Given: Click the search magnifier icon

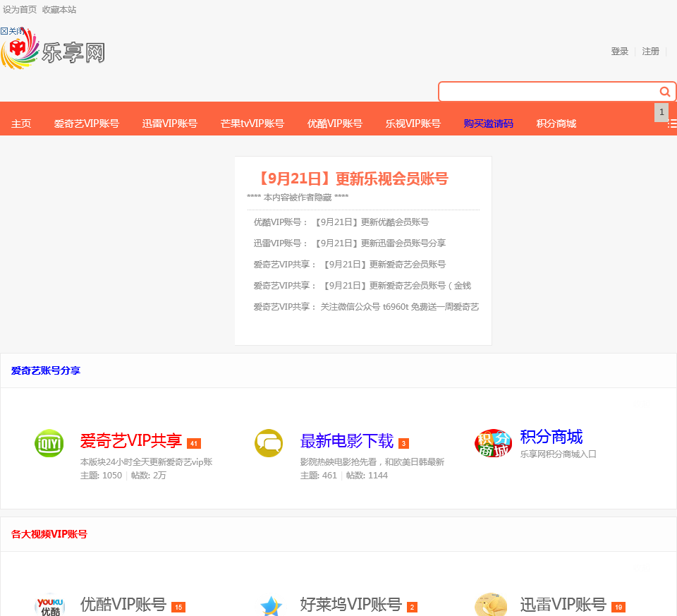Looking at the screenshot, I should (664, 92).
